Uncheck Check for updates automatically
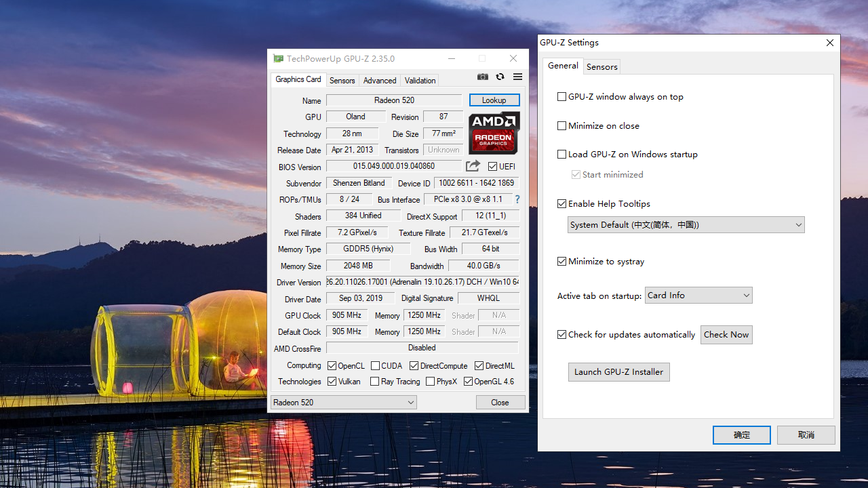 561,334
